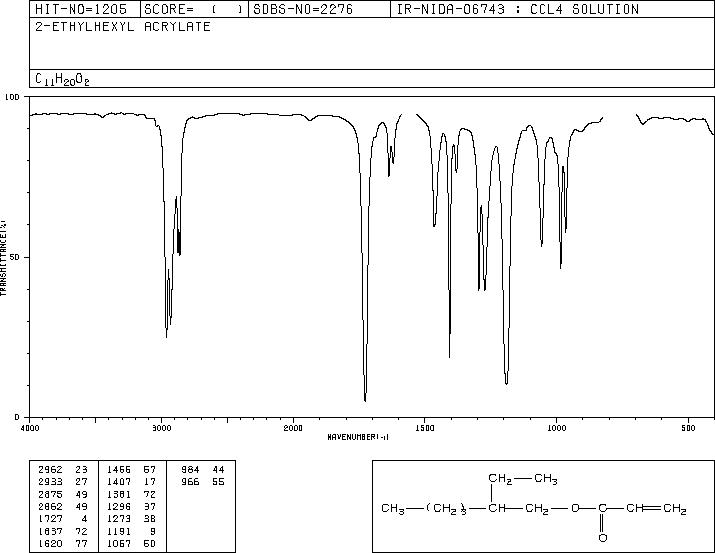The image size is (715, 553).
Task: Click the WAVENUMBER axis title
Action: tap(358, 437)
